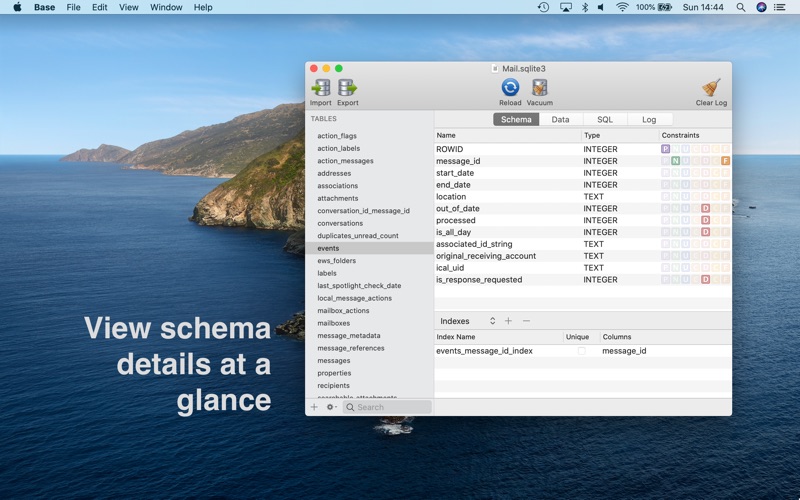This screenshot has height=500, width=800.
Task: Click the Import database icon
Action: (320, 88)
